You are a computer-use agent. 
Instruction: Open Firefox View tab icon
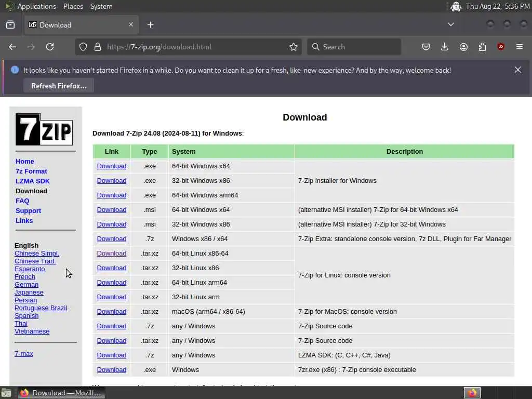point(10,25)
